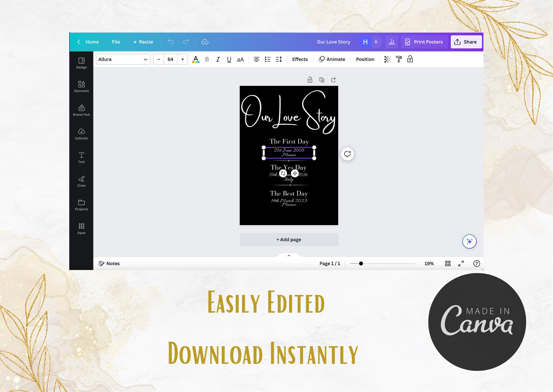Open line spacing options
553x392 pixels.
coord(279,59)
